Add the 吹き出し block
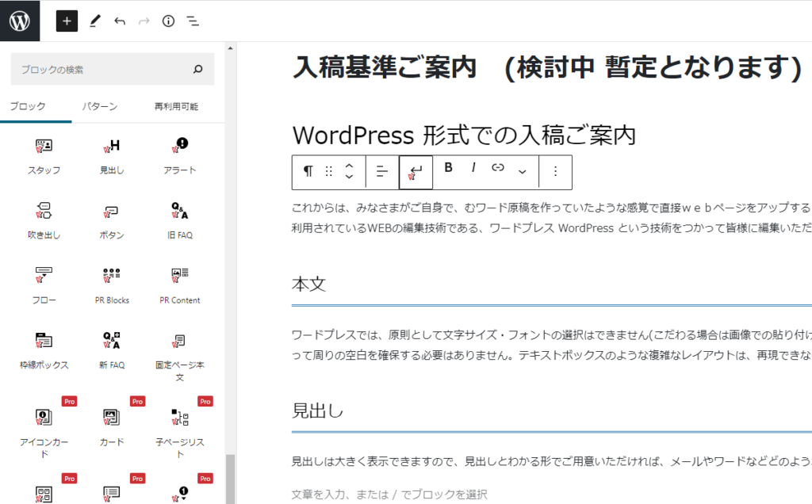The height and width of the screenshot is (504, 812). (44, 220)
